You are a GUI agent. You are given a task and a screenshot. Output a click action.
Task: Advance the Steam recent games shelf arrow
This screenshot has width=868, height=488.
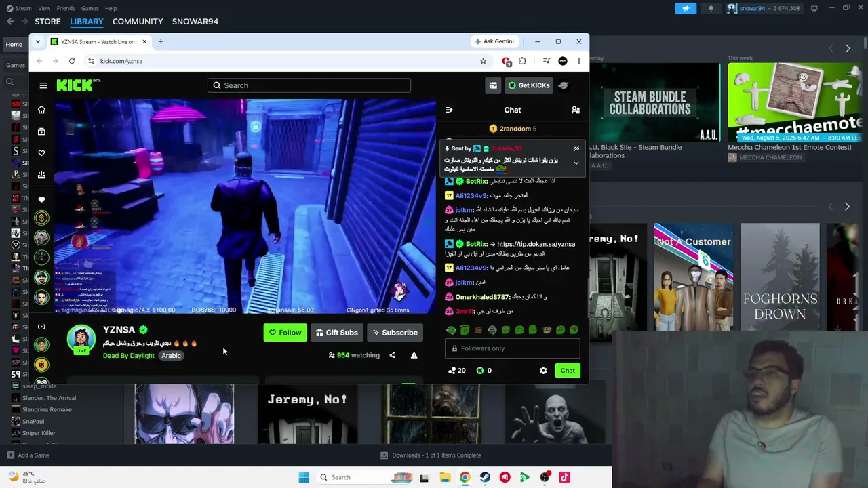[847, 206]
